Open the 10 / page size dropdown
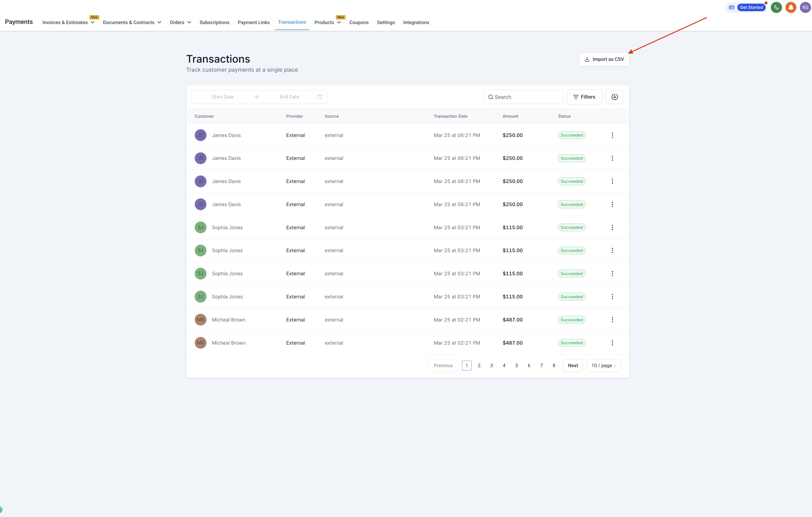 coord(604,365)
